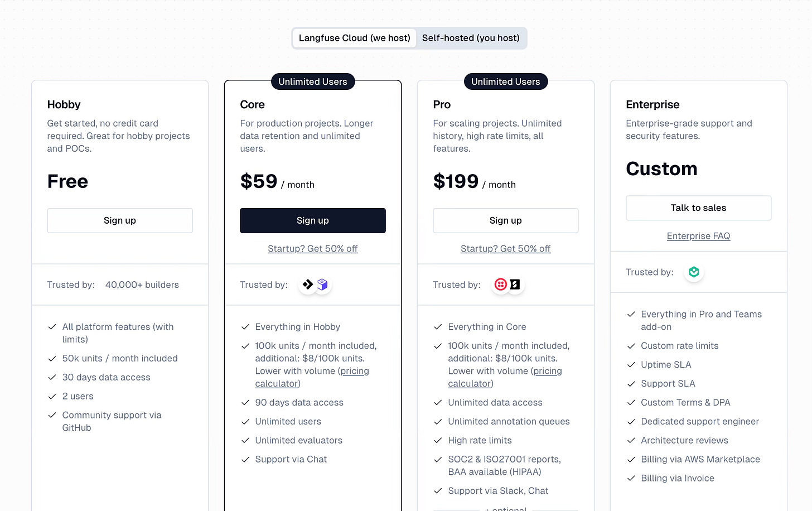Click the black square logo in Pro's Trusted by
This screenshot has height=511, width=812.
(x=515, y=285)
